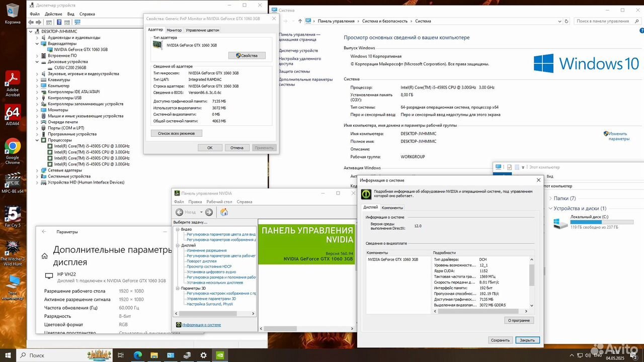Click the Назад back arrow in NVIDIA panel
This screenshot has height=362, width=644.
[x=179, y=212]
